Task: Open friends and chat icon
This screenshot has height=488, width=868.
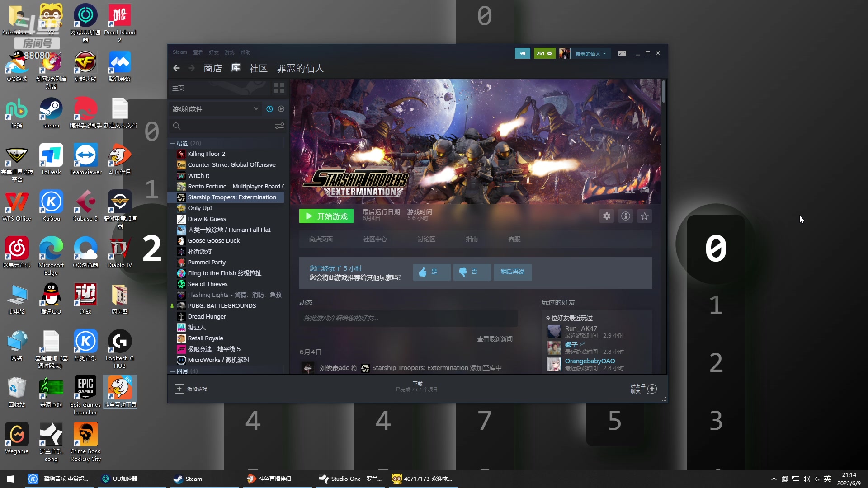Action: coord(652,389)
